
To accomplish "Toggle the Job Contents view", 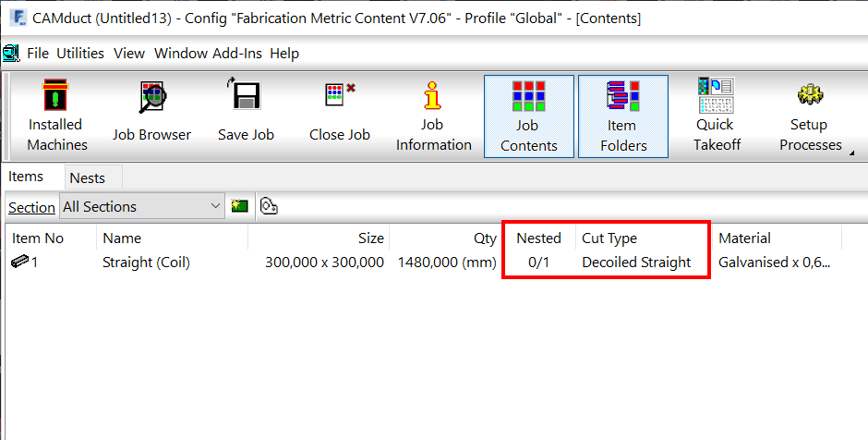I will [529, 116].
